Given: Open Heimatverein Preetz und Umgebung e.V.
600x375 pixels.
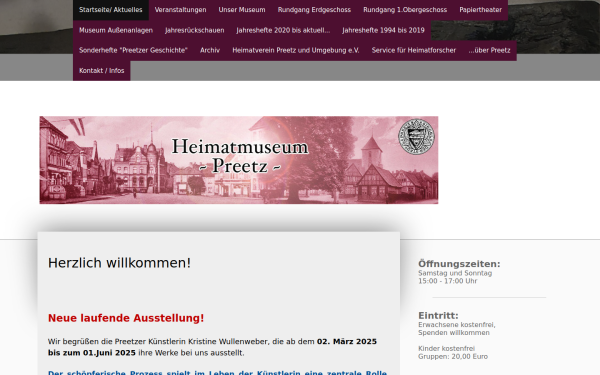Looking at the screenshot, I should click(x=296, y=51).
